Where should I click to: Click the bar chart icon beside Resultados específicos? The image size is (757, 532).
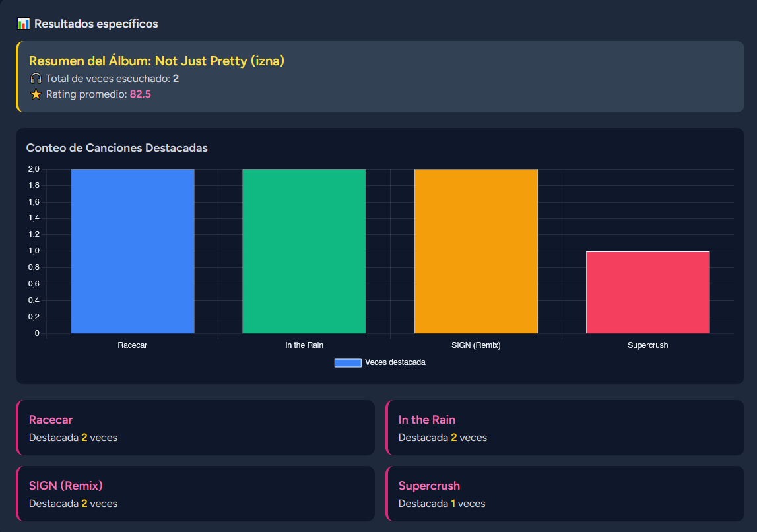(23, 24)
